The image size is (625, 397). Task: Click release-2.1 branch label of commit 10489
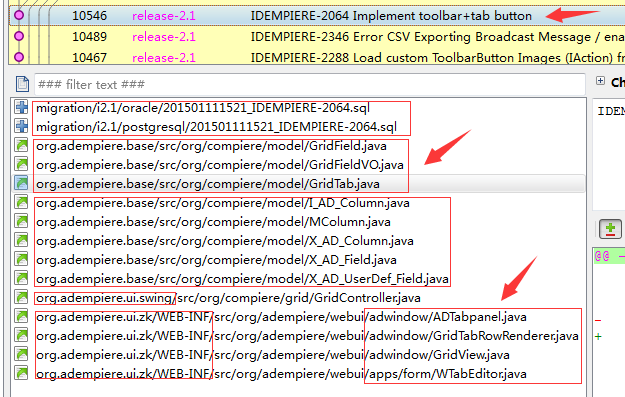pyautogui.click(x=164, y=37)
